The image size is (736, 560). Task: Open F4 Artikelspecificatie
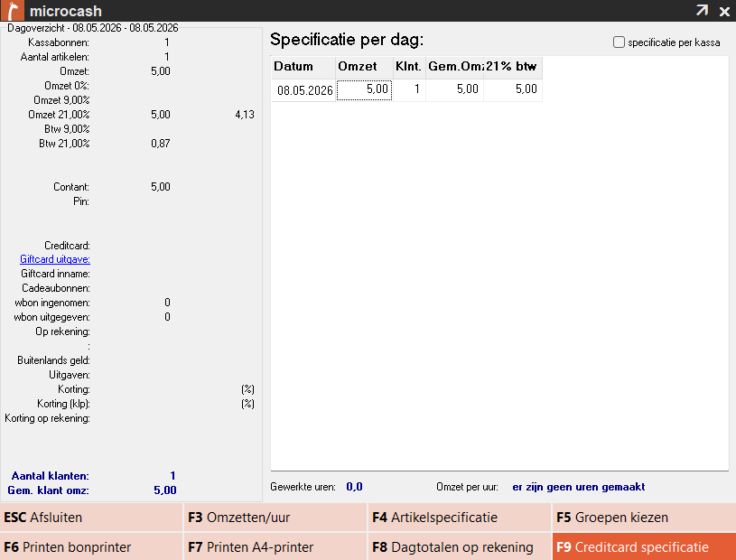click(459, 518)
